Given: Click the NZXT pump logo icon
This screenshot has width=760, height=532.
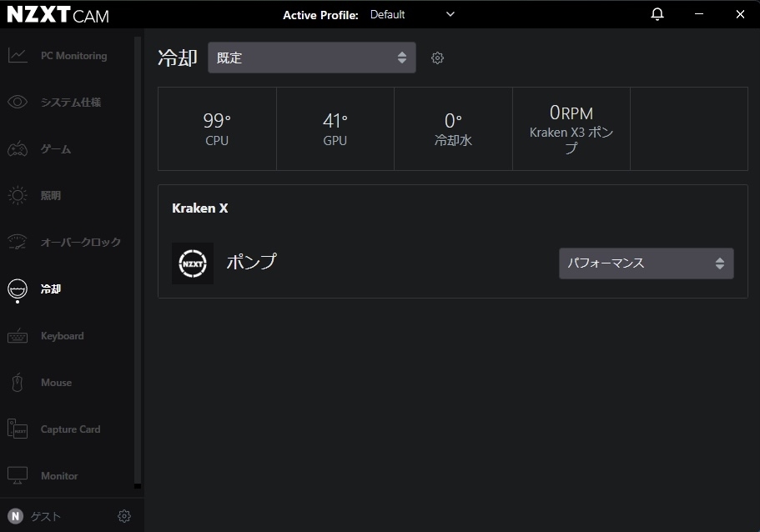Looking at the screenshot, I should coord(193,263).
